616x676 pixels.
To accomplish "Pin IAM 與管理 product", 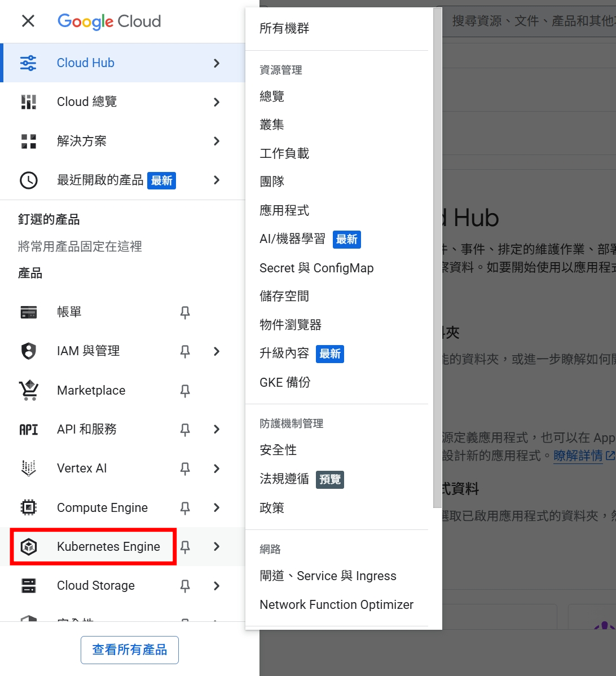I will click(x=185, y=351).
